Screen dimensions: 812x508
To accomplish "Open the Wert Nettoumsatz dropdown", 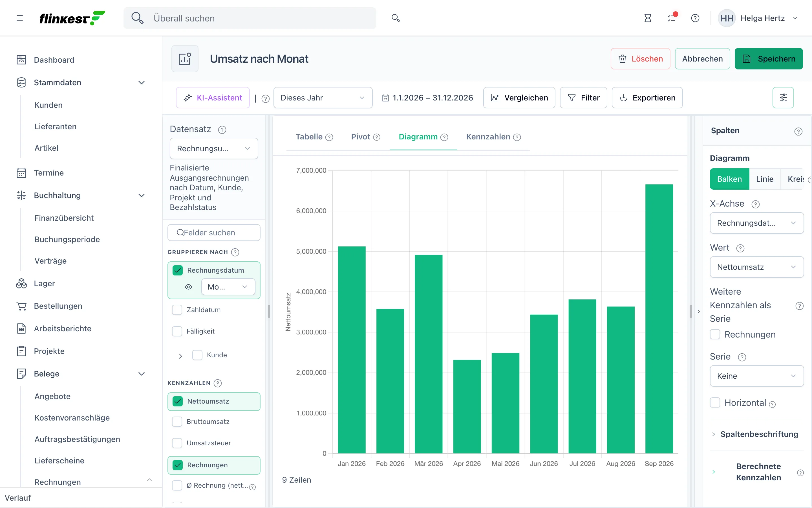I will pos(757,267).
